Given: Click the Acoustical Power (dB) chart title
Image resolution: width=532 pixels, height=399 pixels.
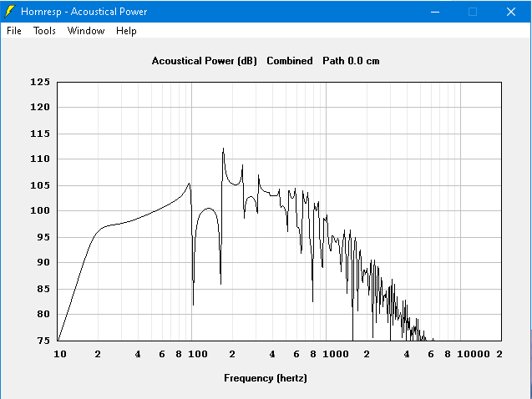Looking at the screenshot, I should (x=205, y=61).
